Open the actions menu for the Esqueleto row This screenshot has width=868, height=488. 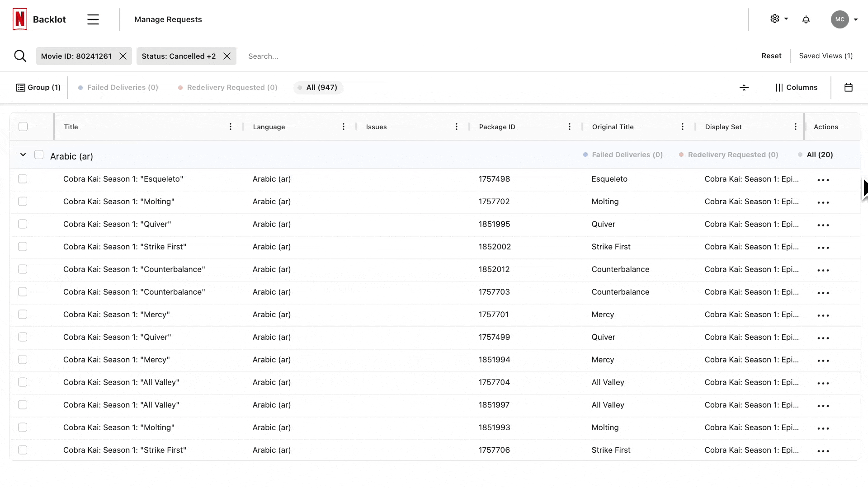[823, 179]
